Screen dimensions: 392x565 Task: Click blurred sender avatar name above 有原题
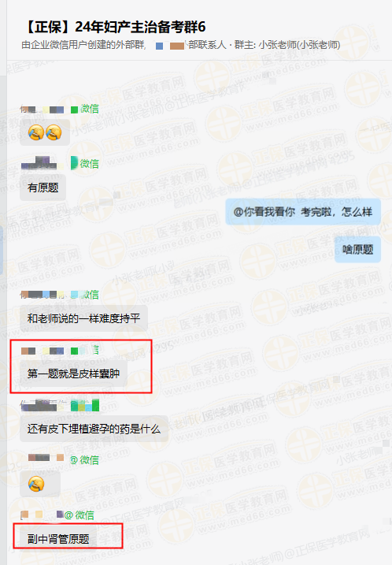[39, 163]
